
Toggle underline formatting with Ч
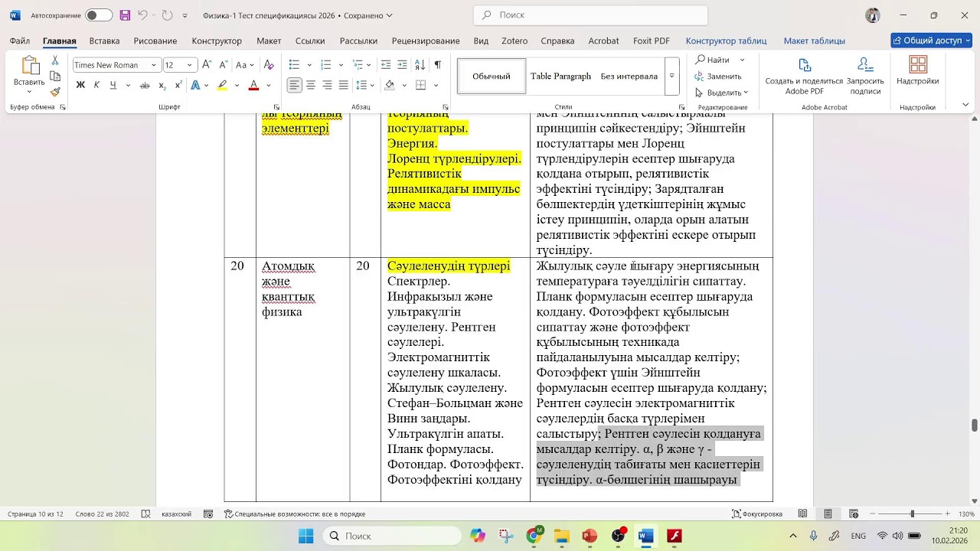(x=113, y=86)
